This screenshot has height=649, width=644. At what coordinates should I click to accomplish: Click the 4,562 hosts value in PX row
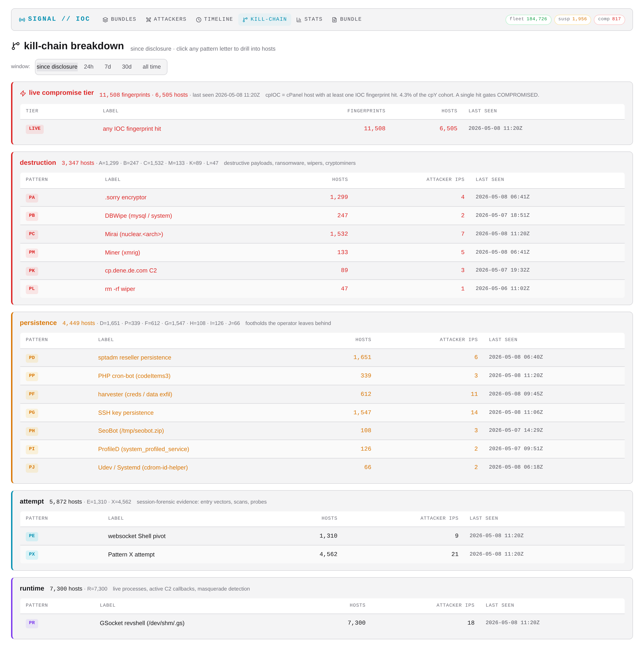click(328, 555)
